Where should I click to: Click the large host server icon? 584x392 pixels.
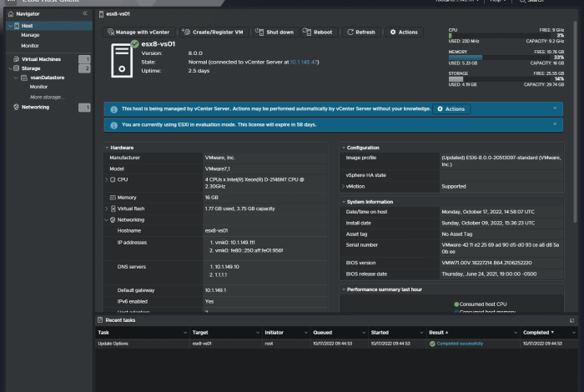(x=122, y=61)
